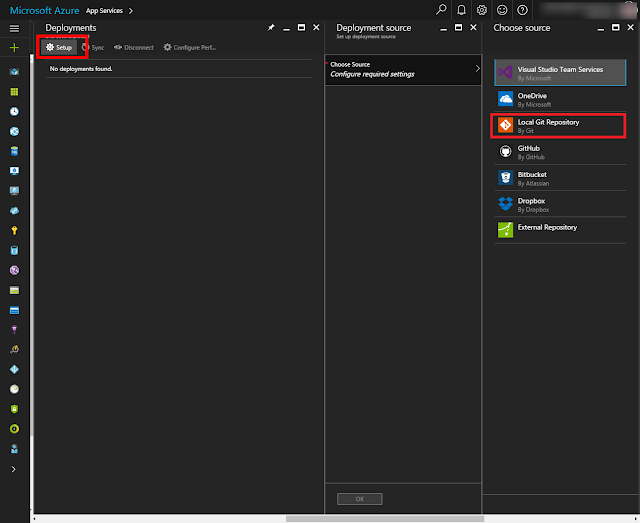This screenshot has height=523, width=640.
Task: Open the help question mark icon
Action: point(522,10)
